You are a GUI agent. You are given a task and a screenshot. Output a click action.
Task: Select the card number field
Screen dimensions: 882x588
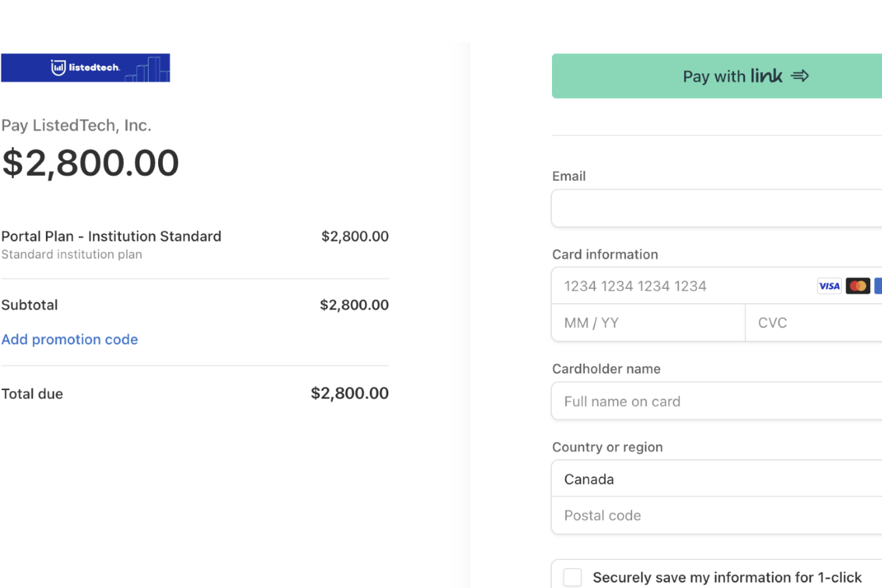point(685,286)
